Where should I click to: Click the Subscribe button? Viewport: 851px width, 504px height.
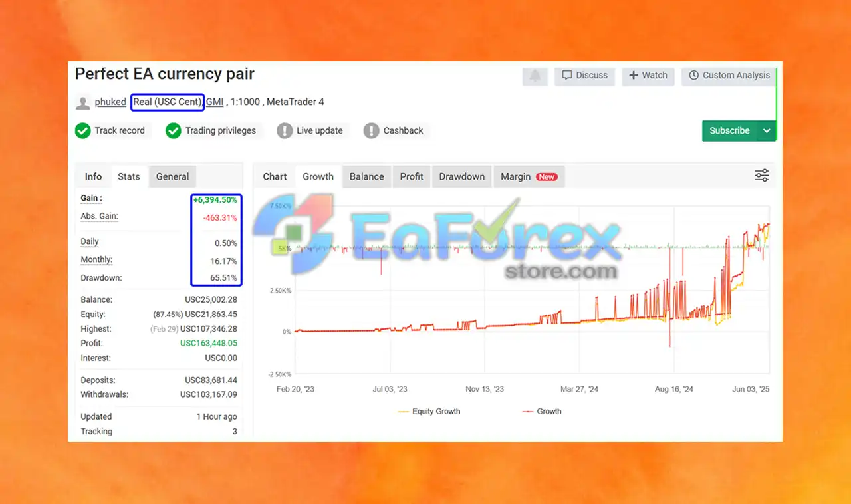coord(729,131)
